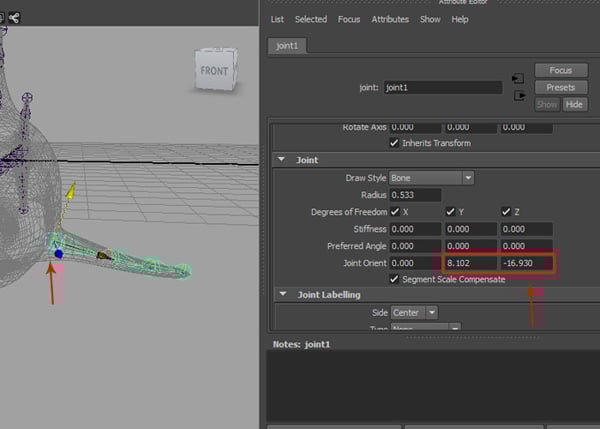
Task: Collapse the Joint Labelling section
Action: 283,294
